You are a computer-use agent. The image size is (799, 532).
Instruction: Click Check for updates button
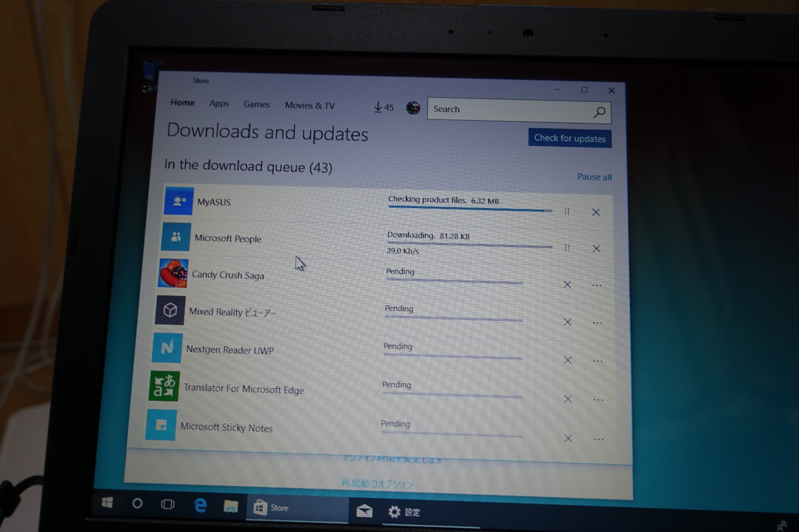coord(570,138)
